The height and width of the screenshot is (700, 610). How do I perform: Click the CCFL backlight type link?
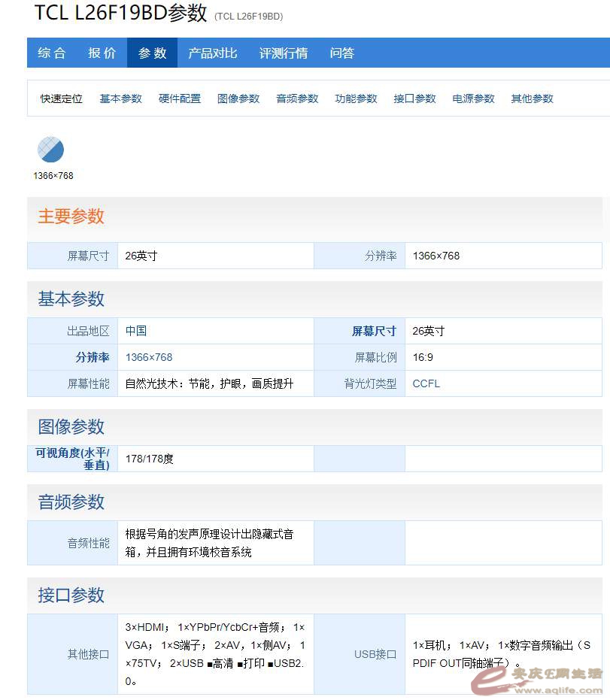[x=426, y=383]
